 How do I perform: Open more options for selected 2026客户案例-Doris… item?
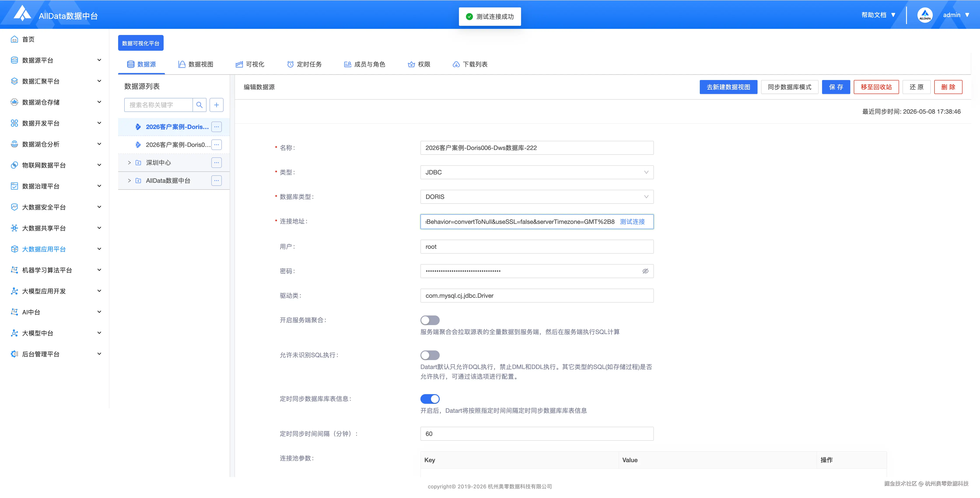tap(217, 127)
